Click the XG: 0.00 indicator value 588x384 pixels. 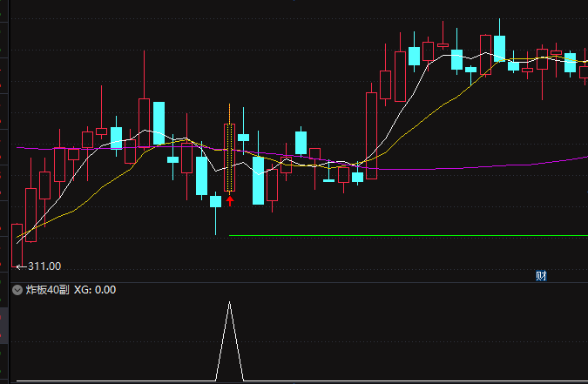click(95, 290)
